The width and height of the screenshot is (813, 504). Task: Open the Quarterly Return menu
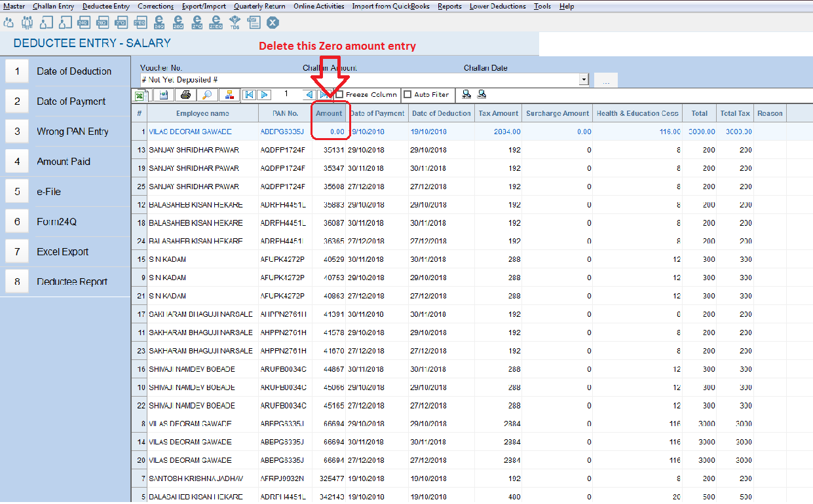[x=259, y=6]
